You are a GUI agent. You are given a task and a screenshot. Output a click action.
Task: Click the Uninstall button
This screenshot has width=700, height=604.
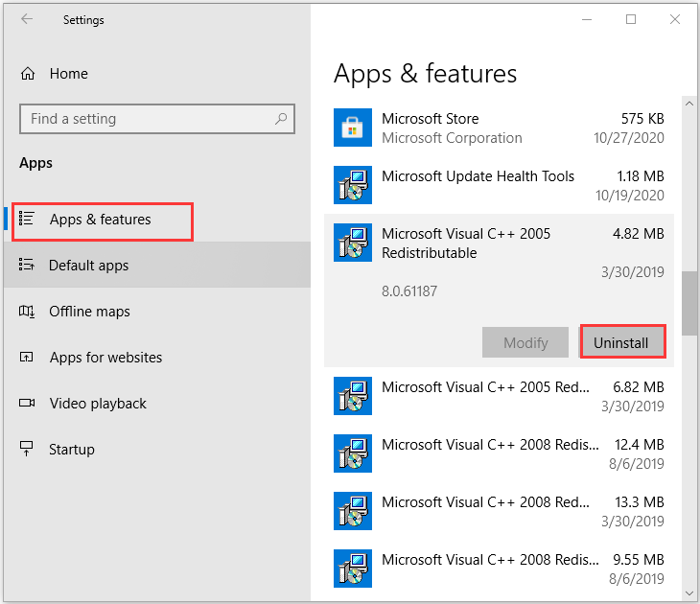point(623,341)
